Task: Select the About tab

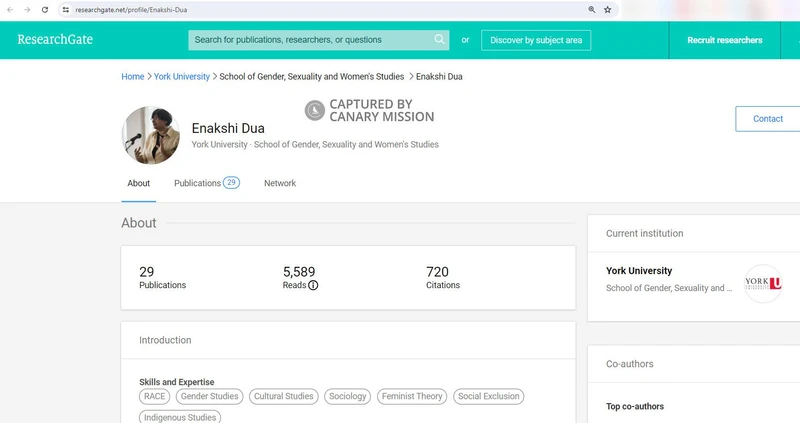Action: click(138, 183)
